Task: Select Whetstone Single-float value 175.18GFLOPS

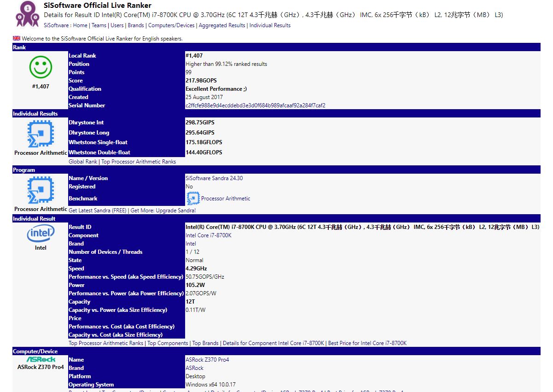Action: 204,142
